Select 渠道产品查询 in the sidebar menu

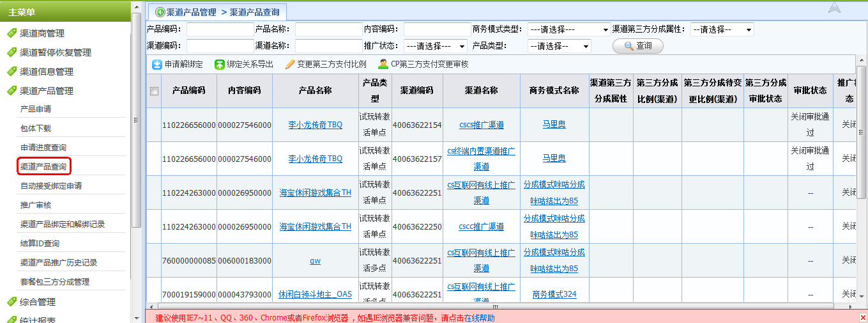43,166
